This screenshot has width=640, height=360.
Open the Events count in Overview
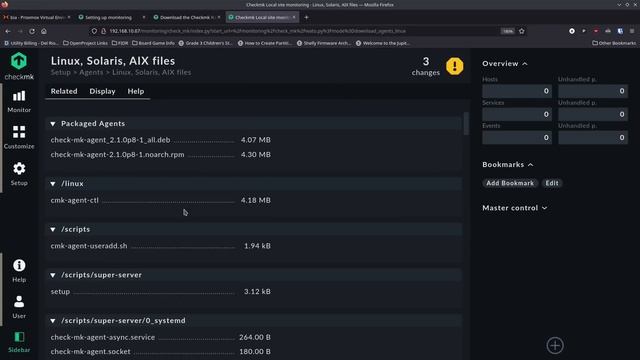(x=517, y=138)
